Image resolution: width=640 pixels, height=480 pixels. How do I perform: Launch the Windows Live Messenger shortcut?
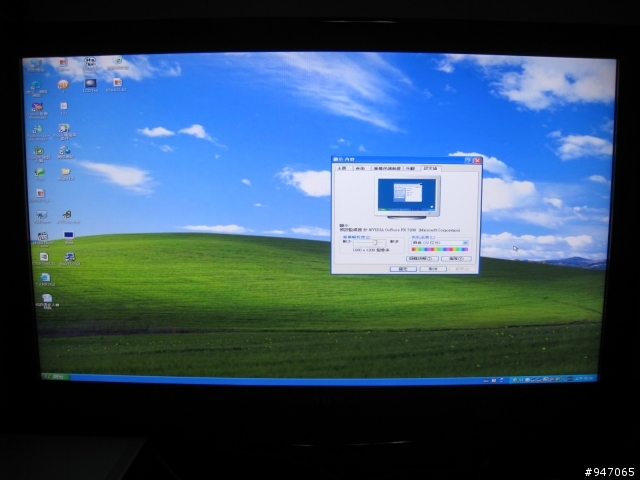pos(38,132)
